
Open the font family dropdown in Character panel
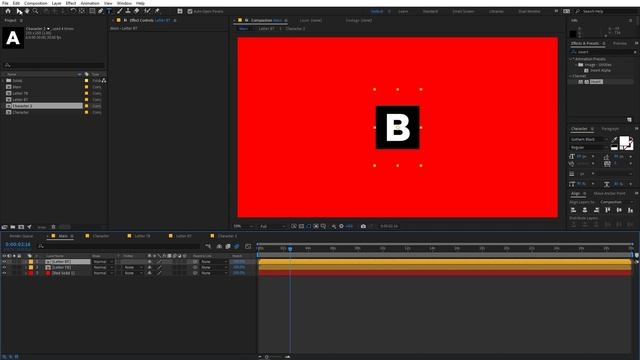click(588, 140)
